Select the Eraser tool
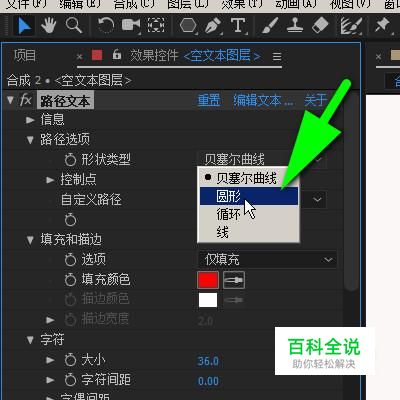The image size is (400, 400). click(x=320, y=25)
